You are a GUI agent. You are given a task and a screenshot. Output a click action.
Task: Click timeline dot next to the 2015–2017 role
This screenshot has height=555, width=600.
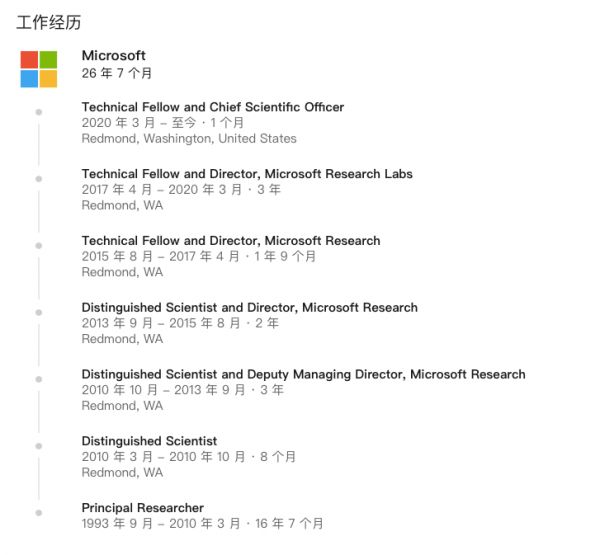(x=38, y=245)
